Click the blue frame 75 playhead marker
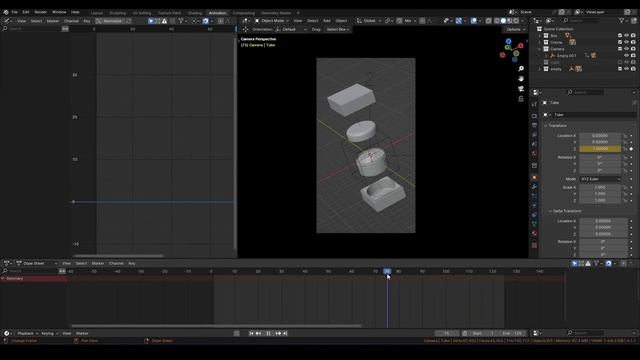The height and width of the screenshot is (360, 640). (387, 271)
